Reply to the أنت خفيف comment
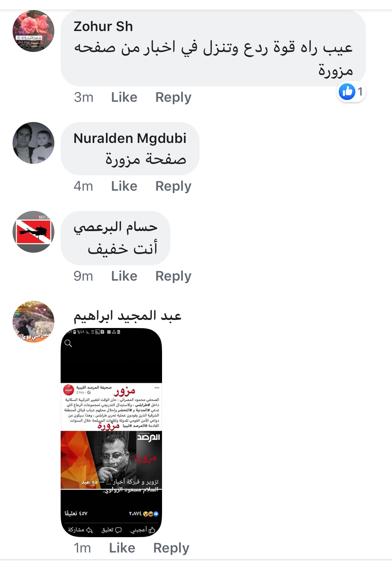Viewport: 392px width, 564px height. [x=173, y=276]
